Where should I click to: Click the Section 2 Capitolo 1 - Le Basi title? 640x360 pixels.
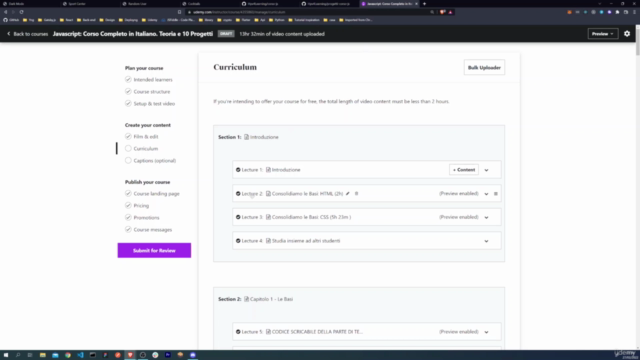pos(271,299)
